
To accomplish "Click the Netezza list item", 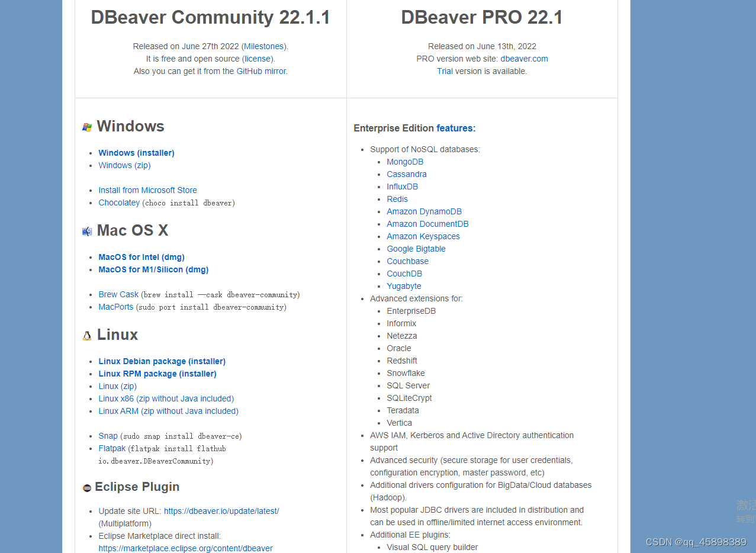I will point(401,336).
